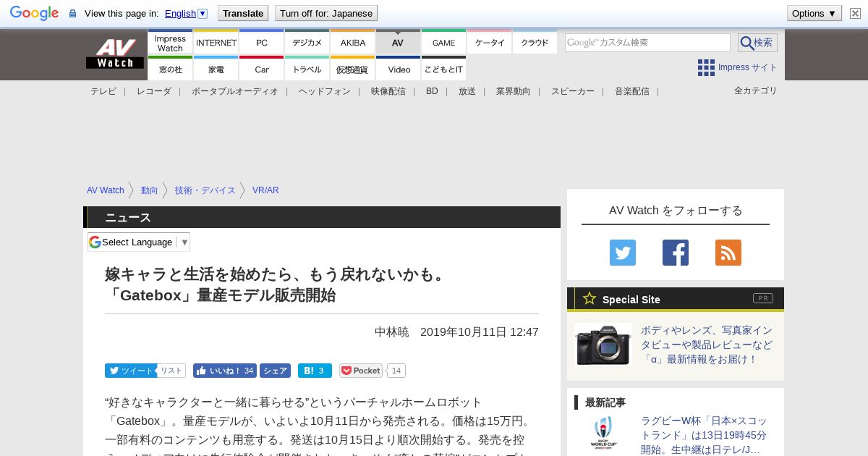Open the クラウド tab
Image resolution: width=868 pixels, height=456 pixels.
point(535,42)
